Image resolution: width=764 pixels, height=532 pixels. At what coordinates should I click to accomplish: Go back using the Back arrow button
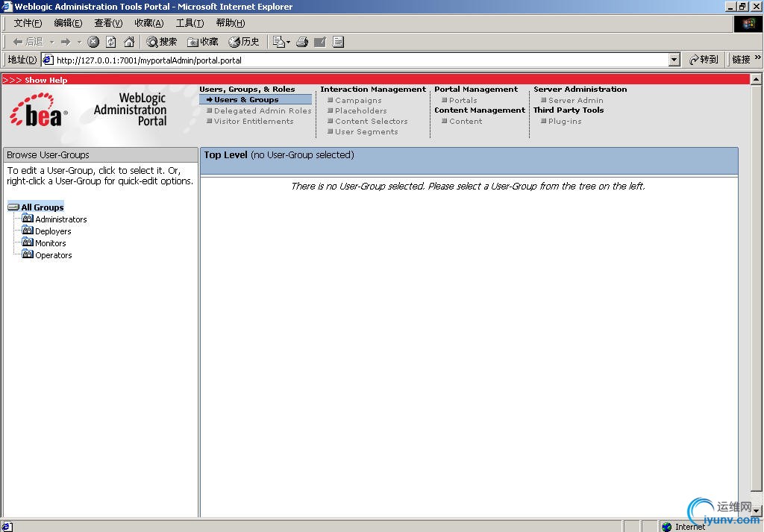(x=28, y=42)
